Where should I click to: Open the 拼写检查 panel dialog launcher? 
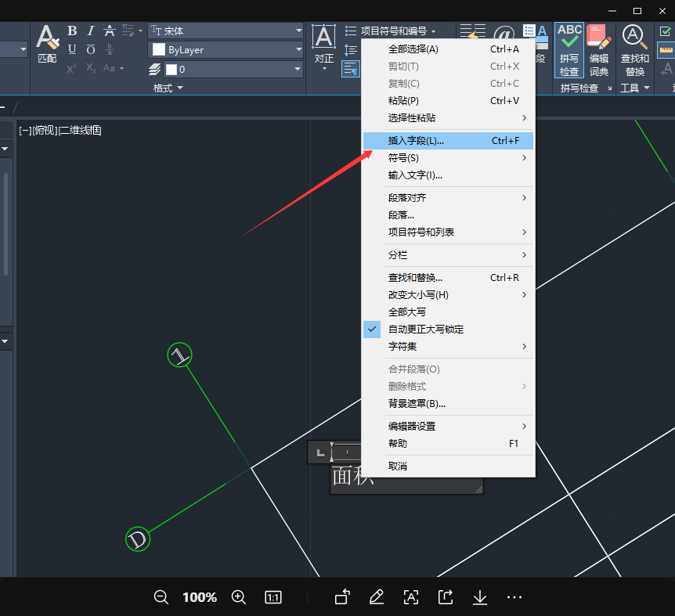tap(609, 88)
